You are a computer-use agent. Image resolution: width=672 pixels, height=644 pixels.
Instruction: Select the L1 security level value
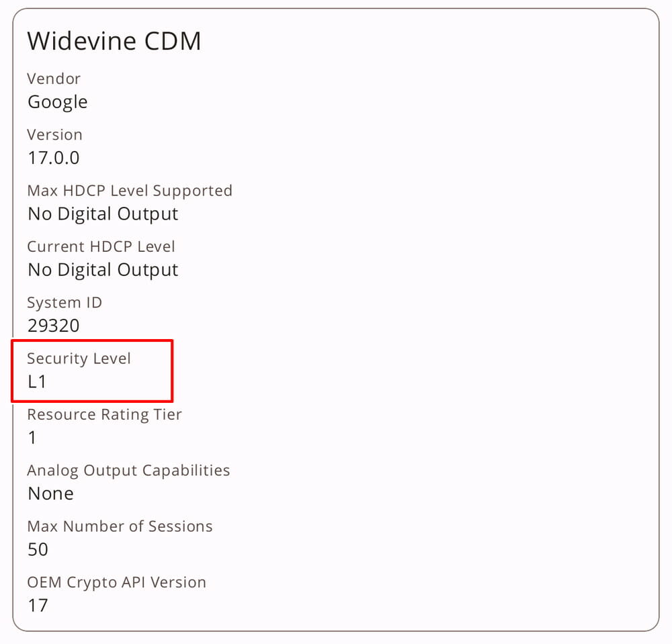point(38,382)
